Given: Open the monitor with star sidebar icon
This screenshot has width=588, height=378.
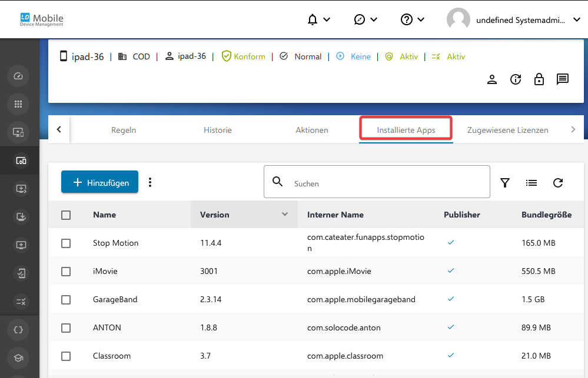Looking at the screenshot, I should click(x=18, y=132).
